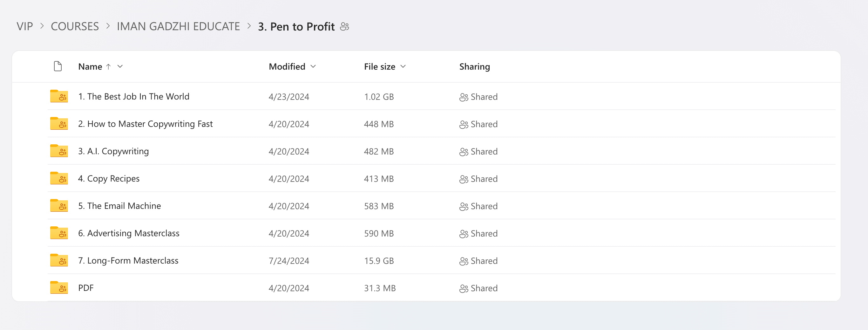Expand the File size column dropdown chevron
Screen dimensions: 868x330
click(403, 66)
